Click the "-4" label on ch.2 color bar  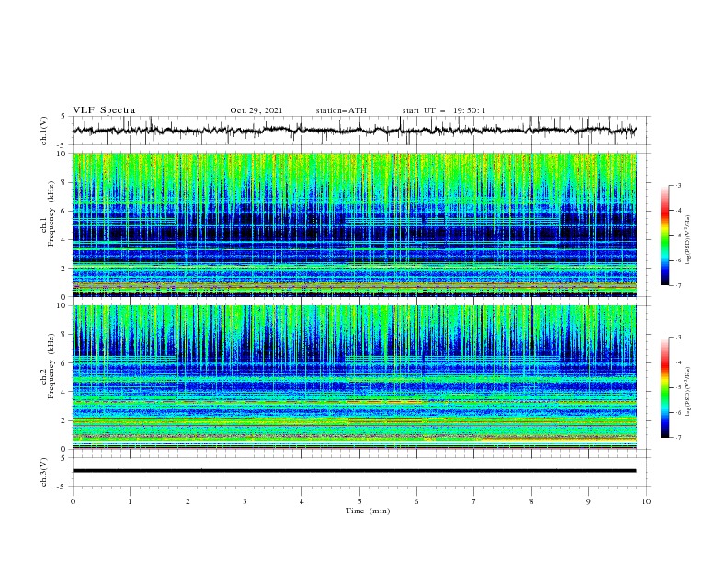tap(677, 362)
